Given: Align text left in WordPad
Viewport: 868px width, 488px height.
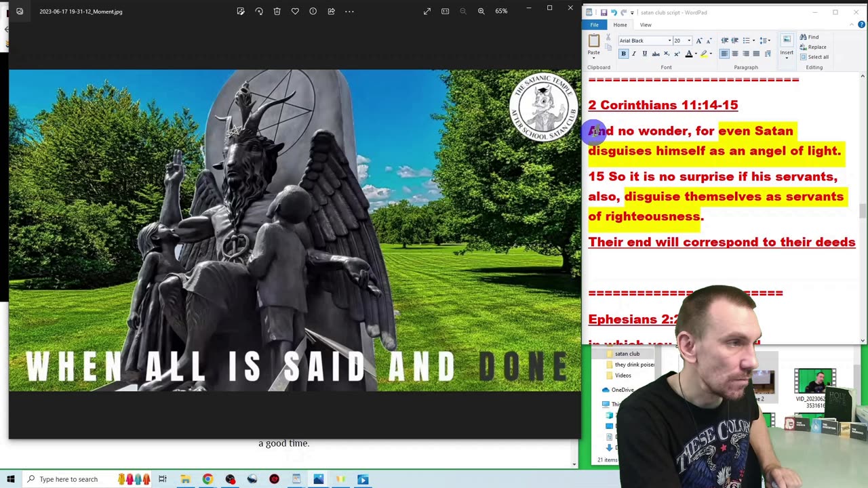Looking at the screenshot, I should pyautogui.click(x=724, y=54).
